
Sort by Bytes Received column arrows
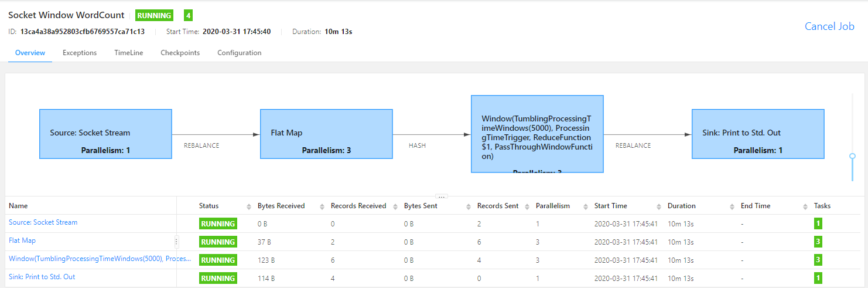[x=322, y=206]
